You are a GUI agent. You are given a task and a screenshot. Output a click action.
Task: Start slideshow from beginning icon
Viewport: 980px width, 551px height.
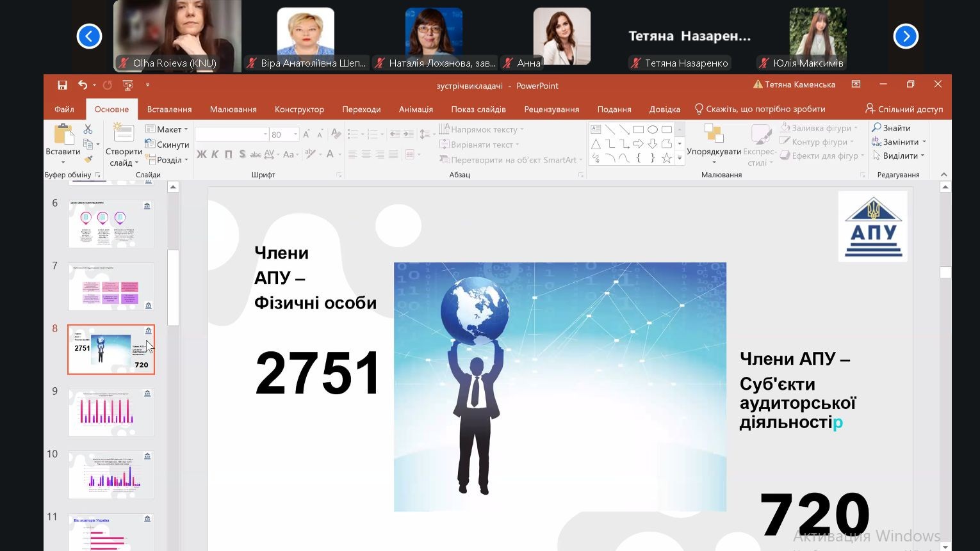pyautogui.click(x=128, y=85)
